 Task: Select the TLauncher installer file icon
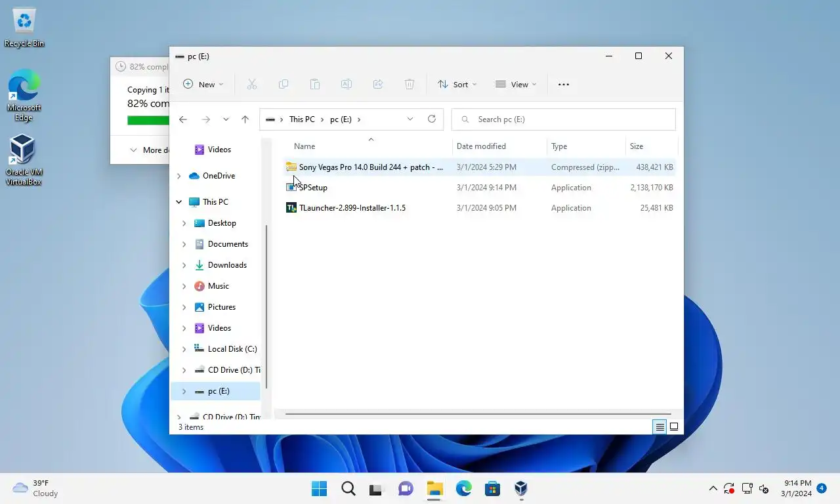click(291, 207)
